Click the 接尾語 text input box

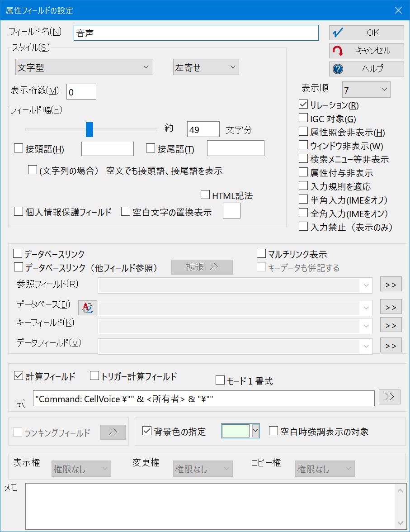pos(236,148)
